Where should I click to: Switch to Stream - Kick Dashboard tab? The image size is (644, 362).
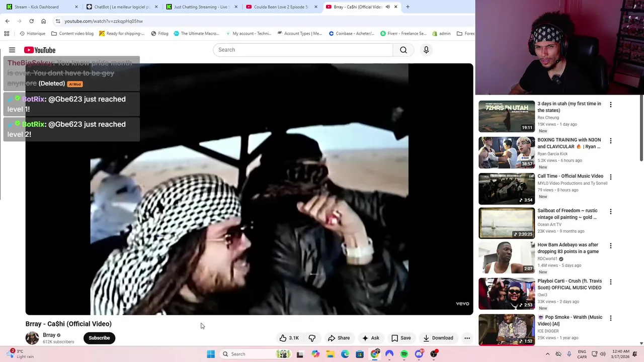[x=43, y=7]
